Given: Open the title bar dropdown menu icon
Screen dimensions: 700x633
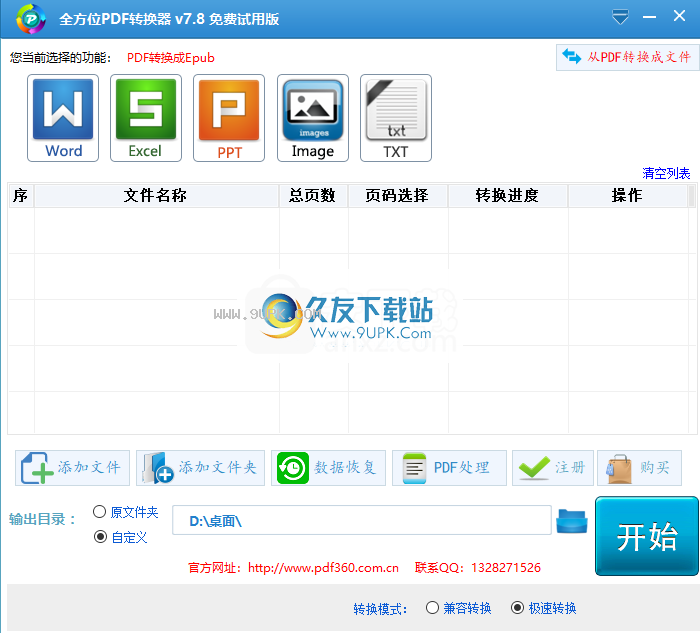Looking at the screenshot, I should (x=620, y=17).
